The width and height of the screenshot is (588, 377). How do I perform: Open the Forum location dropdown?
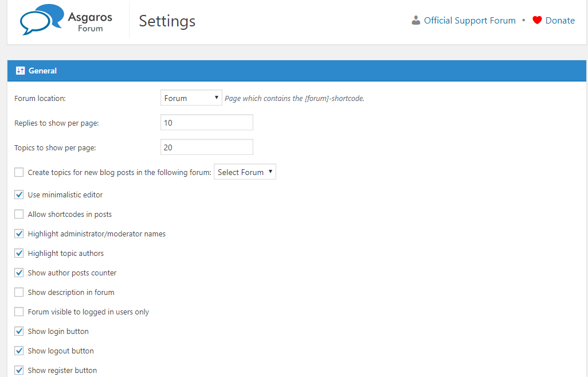[x=191, y=98]
